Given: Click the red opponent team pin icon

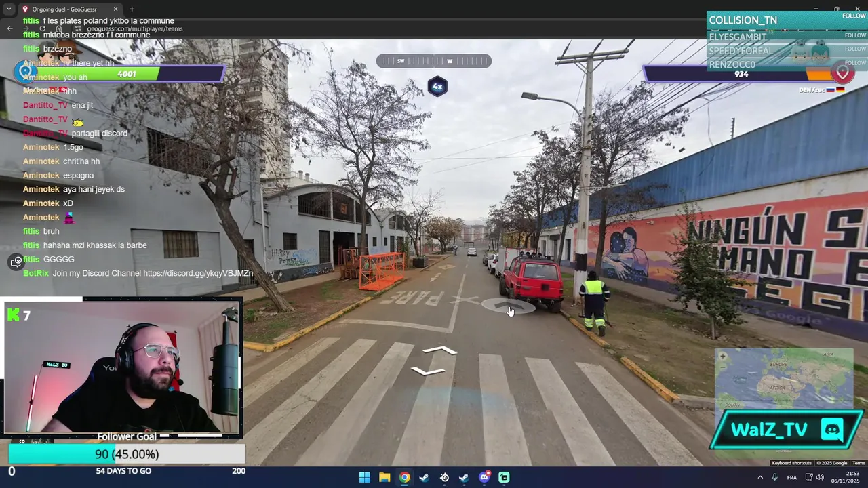Looking at the screenshot, I should tap(842, 72).
